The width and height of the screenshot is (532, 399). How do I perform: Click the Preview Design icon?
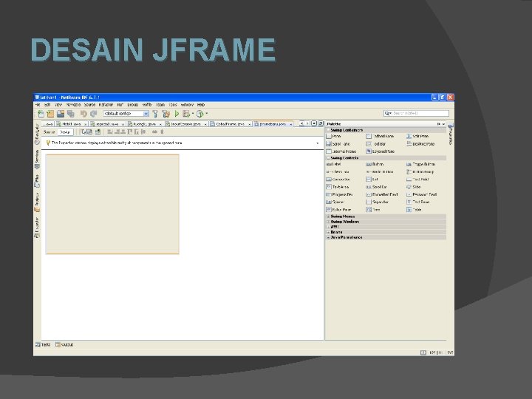coord(98,132)
